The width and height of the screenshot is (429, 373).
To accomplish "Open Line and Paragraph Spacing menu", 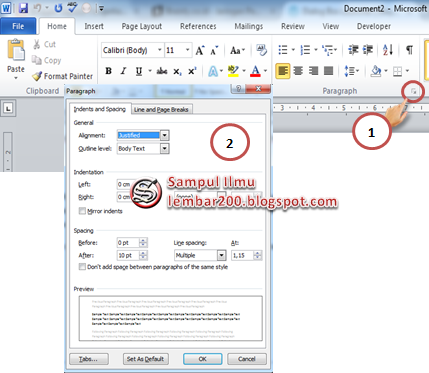I will 351,71.
